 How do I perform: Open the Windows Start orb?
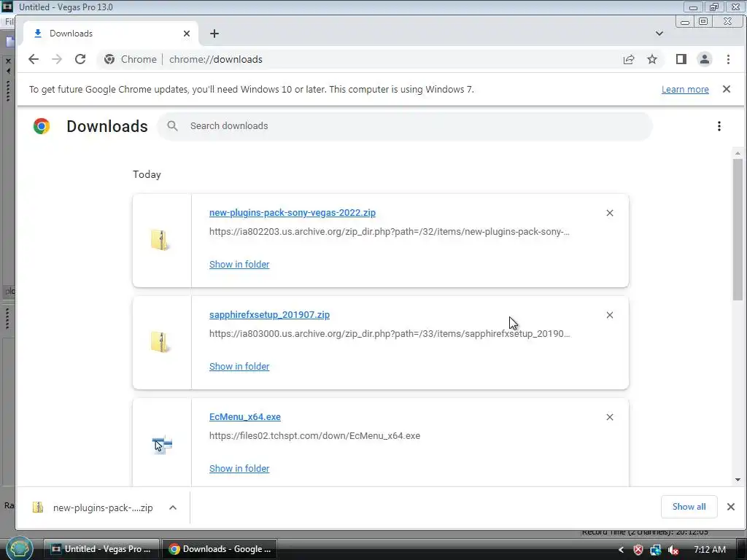(x=20, y=549)
